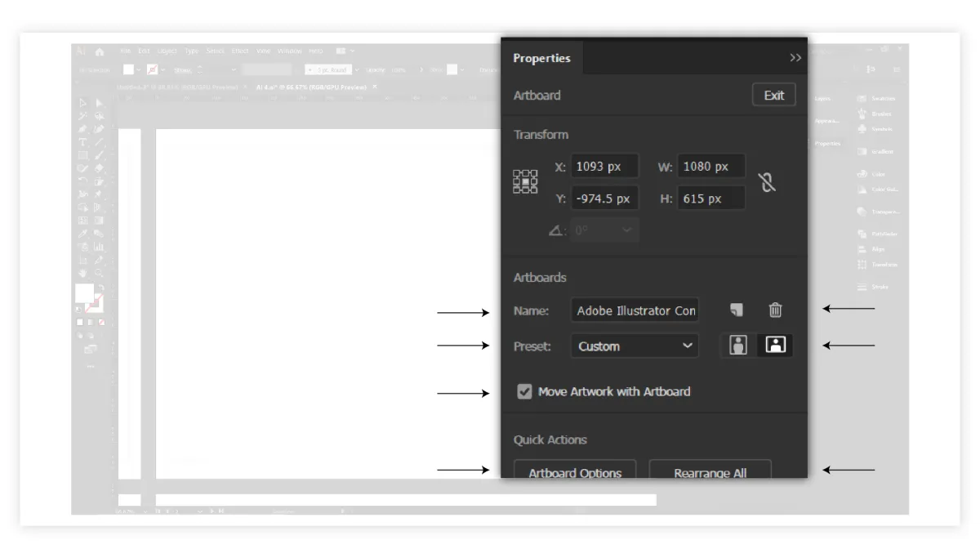Open the Object menu

167,51
